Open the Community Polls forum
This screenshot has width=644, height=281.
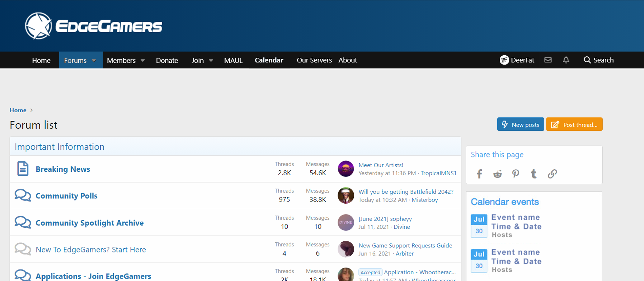[66, 196]
